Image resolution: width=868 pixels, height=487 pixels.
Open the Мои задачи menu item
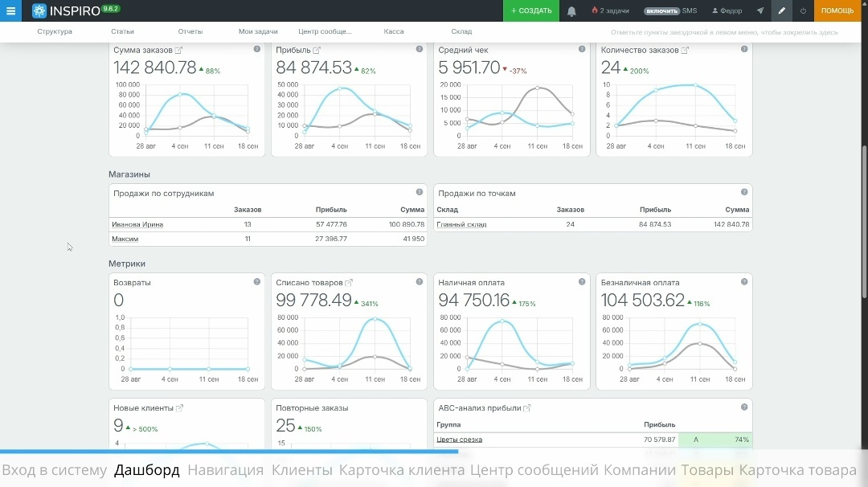pos(258,31)
